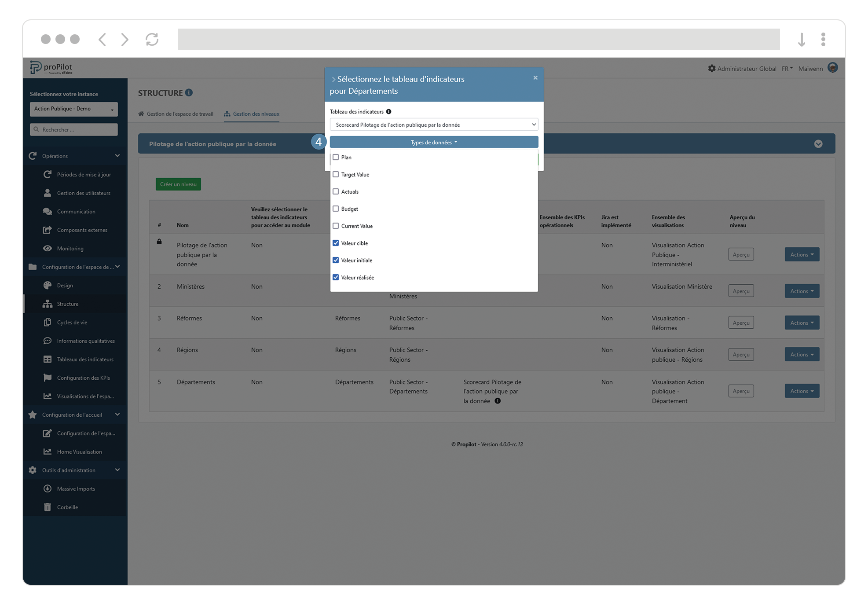
Task: Select the Massive Imports icon
Action: point(48,488)
